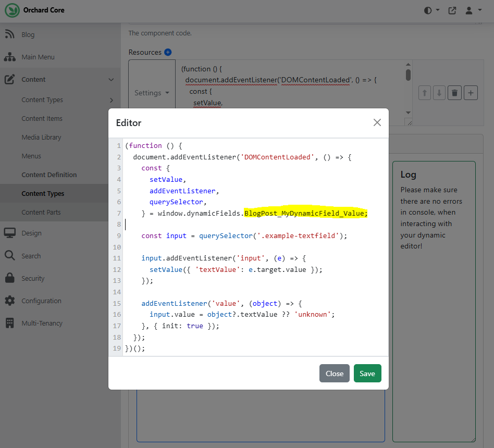Open Menus in sidebar
Image resolution: width=494 pixels, height=448 pixels.
tap(31, 156)
